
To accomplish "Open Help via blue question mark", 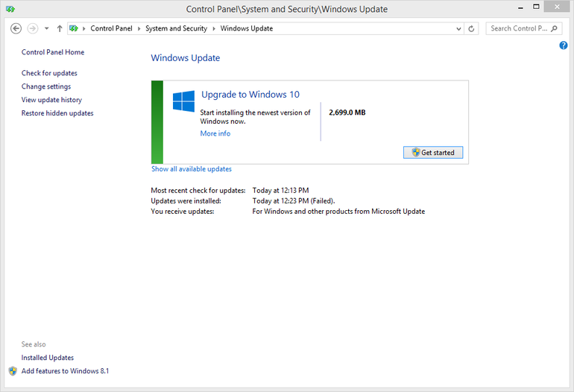I will pyautogui.click(x=564, y=45).
